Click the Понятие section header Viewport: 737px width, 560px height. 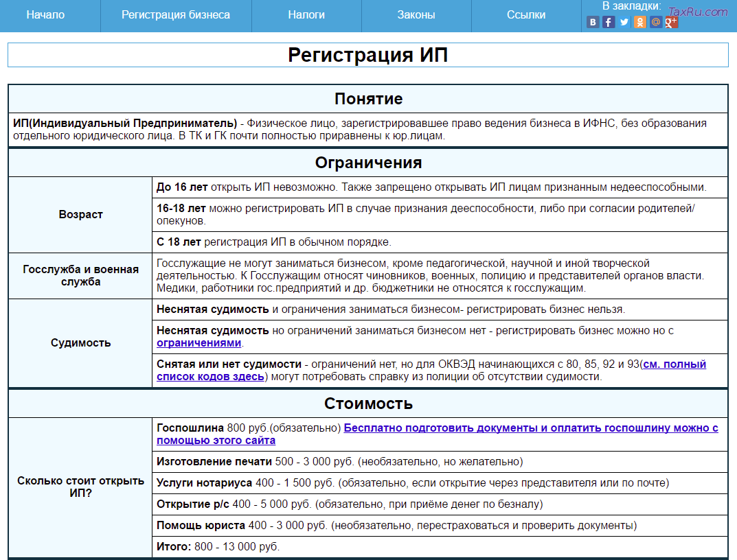click(x=368, y=99)
